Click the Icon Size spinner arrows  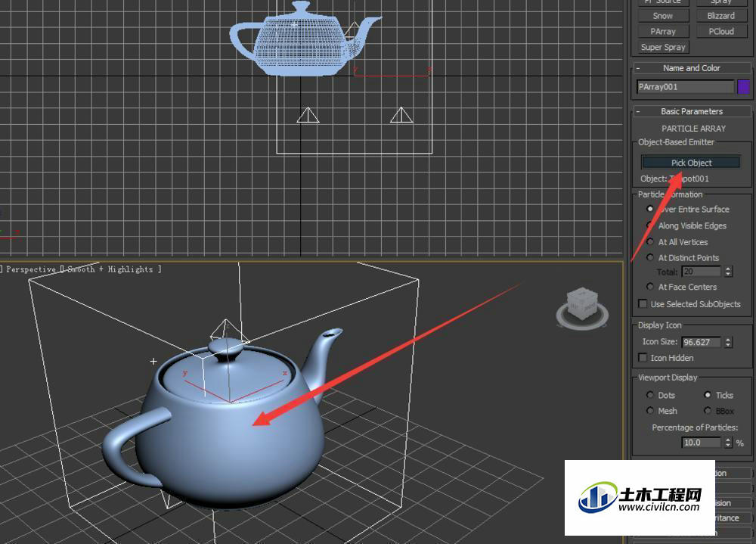[728, 342]
